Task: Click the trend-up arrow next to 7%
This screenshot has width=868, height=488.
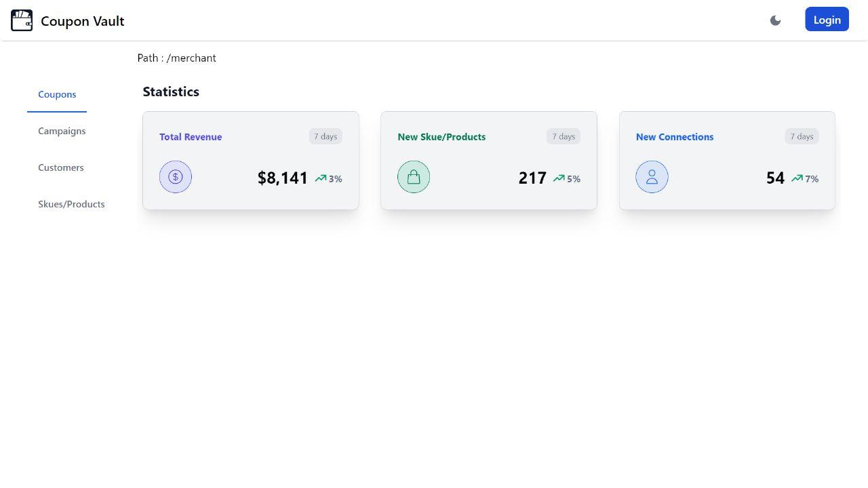Action: click(x=797, y=178)
